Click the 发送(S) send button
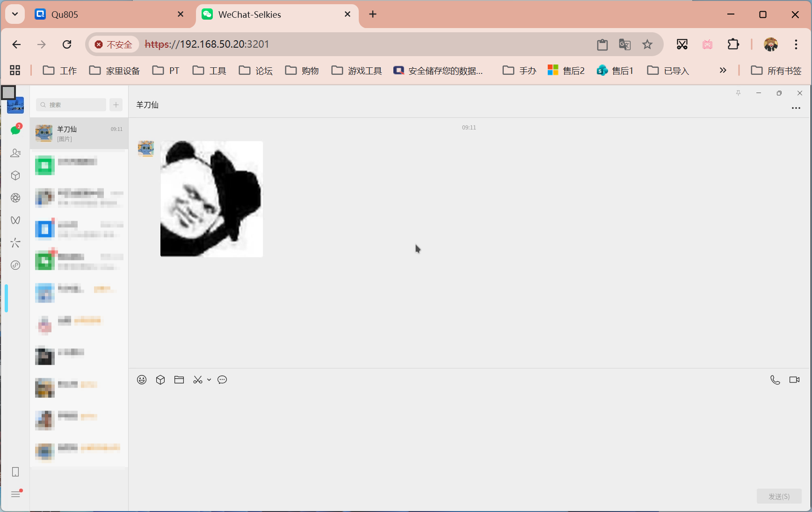The width and height of the screenshot is (812, 512). point(778,496)
